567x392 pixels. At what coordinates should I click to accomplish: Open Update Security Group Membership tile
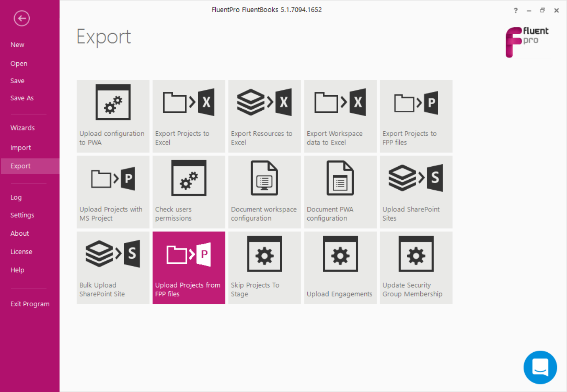(x=416, y=268)
